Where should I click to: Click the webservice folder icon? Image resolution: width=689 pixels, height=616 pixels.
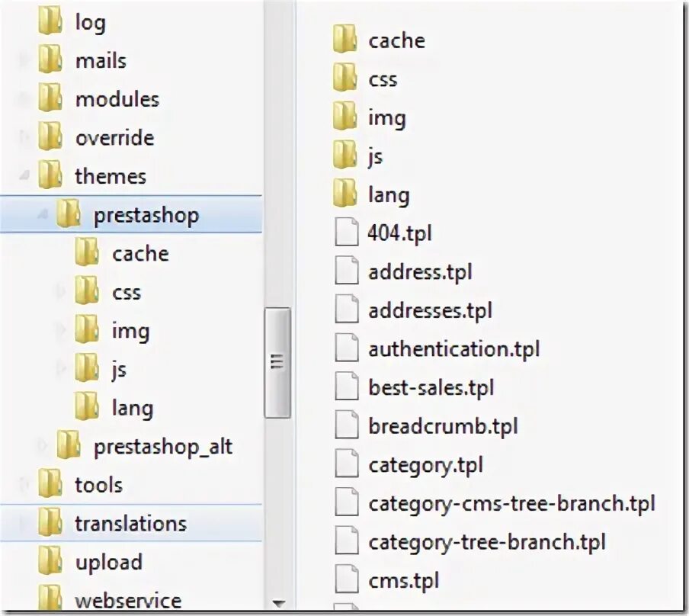pos(50,598)
